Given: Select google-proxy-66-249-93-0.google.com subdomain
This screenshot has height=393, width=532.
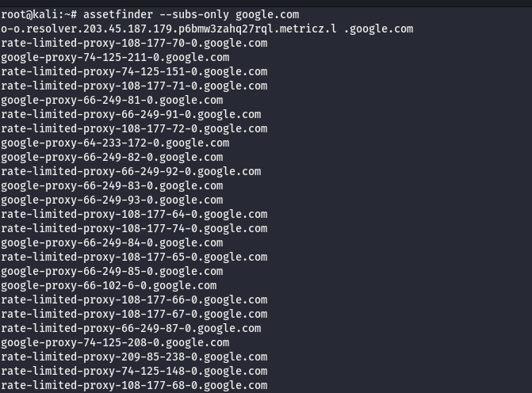Looking at the screenshot, I should coord(112,200).
